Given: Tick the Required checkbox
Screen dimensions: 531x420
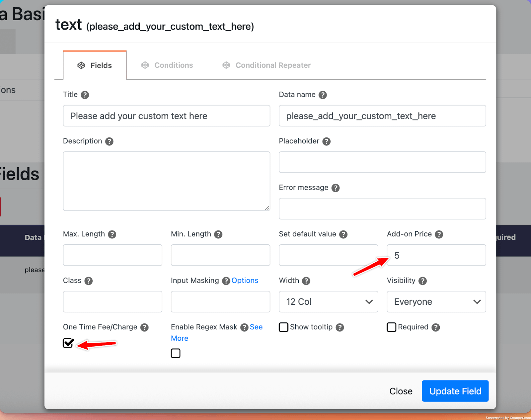Looking at the screenshot, I should click(392, 327).
